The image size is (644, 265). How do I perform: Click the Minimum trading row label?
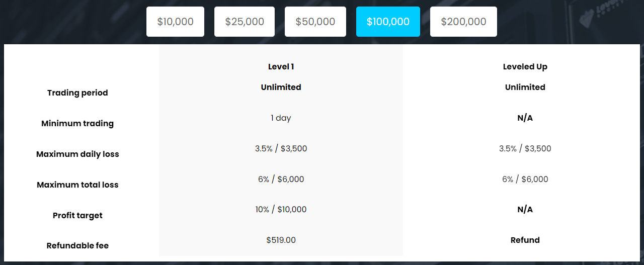[77, 124]
